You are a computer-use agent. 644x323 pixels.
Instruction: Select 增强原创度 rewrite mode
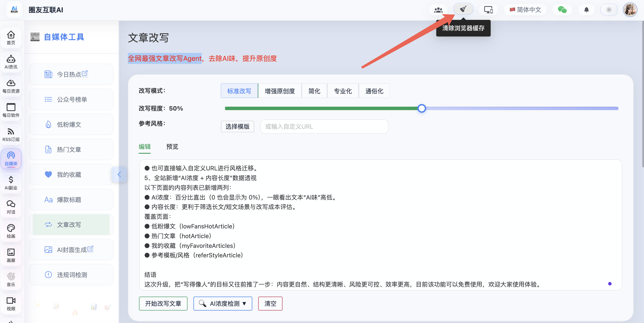click(x=280, y=91)
